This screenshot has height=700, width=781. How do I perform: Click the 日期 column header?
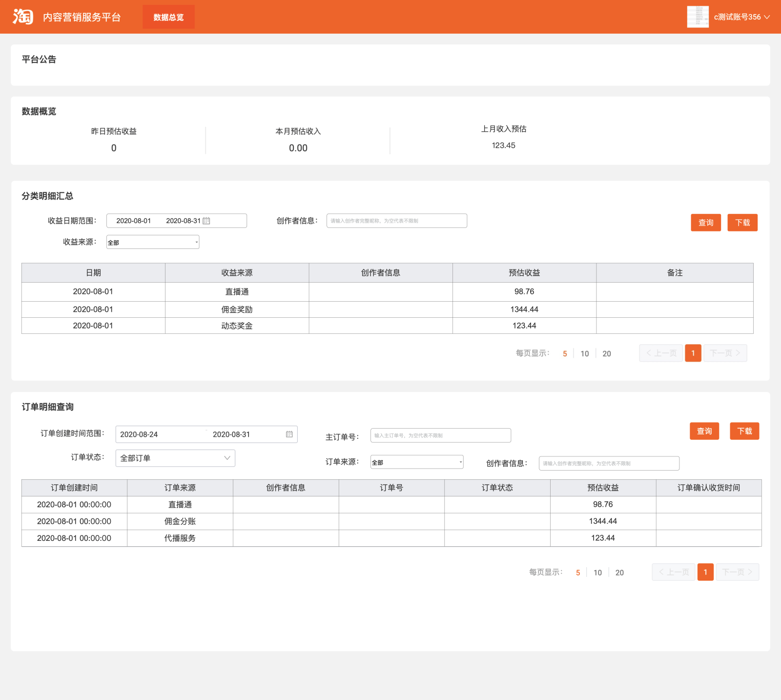(x=93, y=273)
